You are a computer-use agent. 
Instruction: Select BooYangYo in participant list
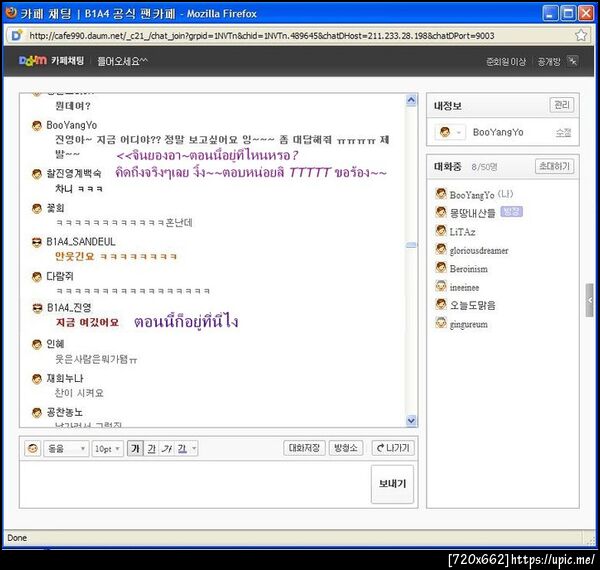pos(474,194)
